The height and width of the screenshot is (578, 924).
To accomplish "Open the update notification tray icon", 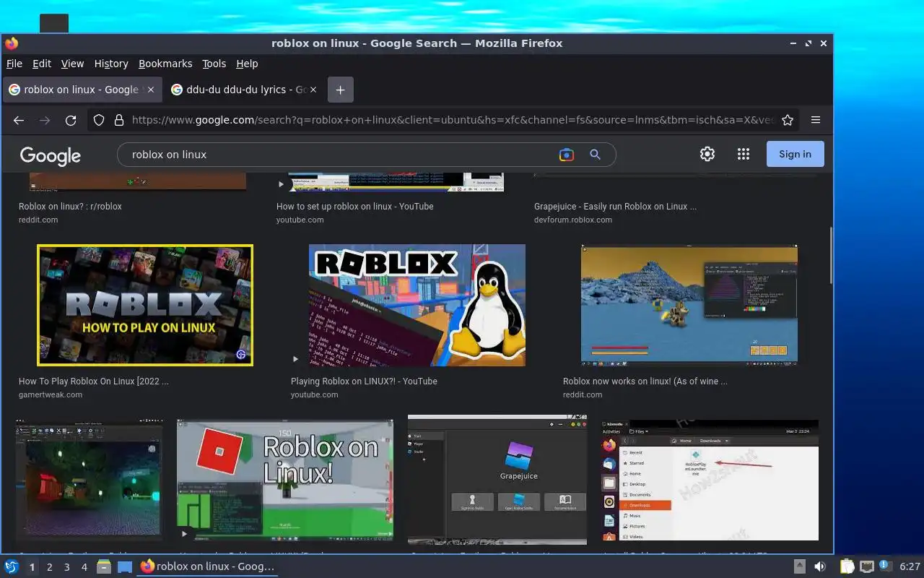I will coord(885,566).
